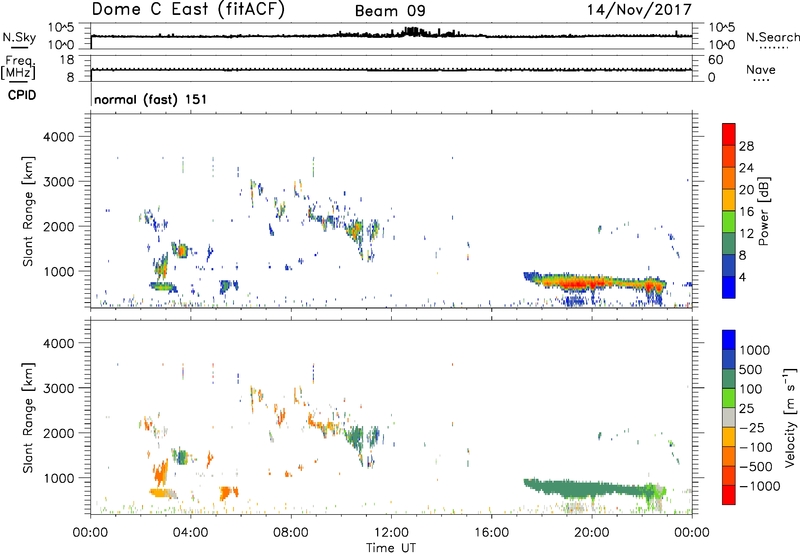Click the '4000' label on the power panel axis
Viewport: 800px width, 554px height.
(58, 137)
